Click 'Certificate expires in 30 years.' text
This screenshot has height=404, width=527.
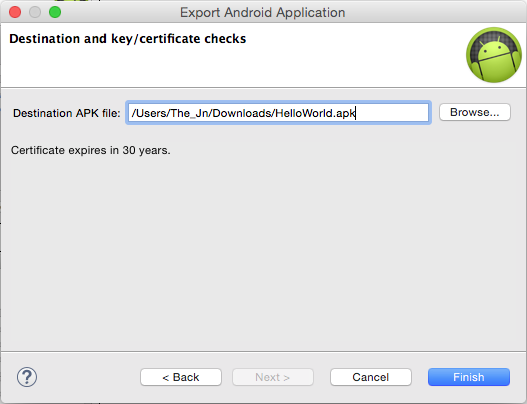coord(91,150)
